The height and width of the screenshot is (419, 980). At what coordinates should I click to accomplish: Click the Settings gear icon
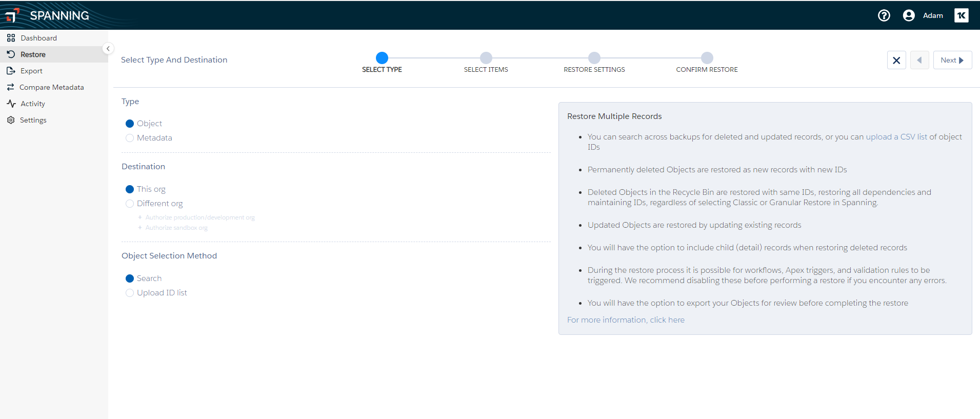(x=11, y=120)
